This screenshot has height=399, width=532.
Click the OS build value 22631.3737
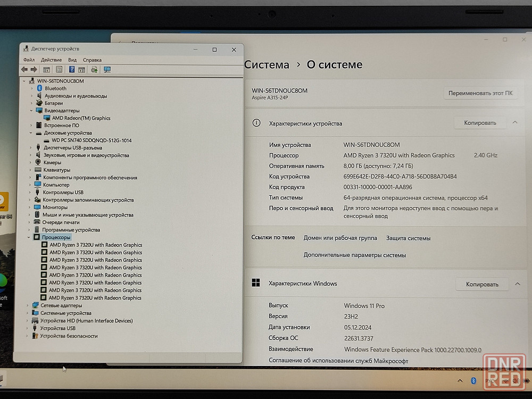tap(359, 338)
